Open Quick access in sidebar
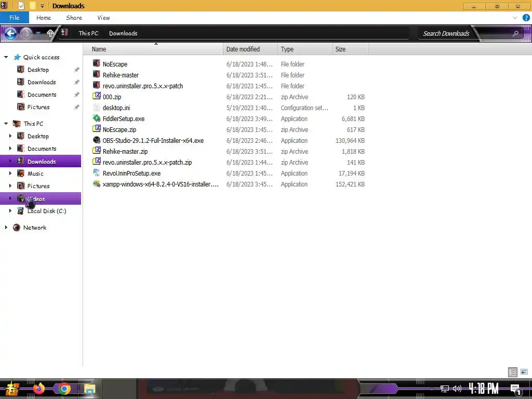 [41, 57]
